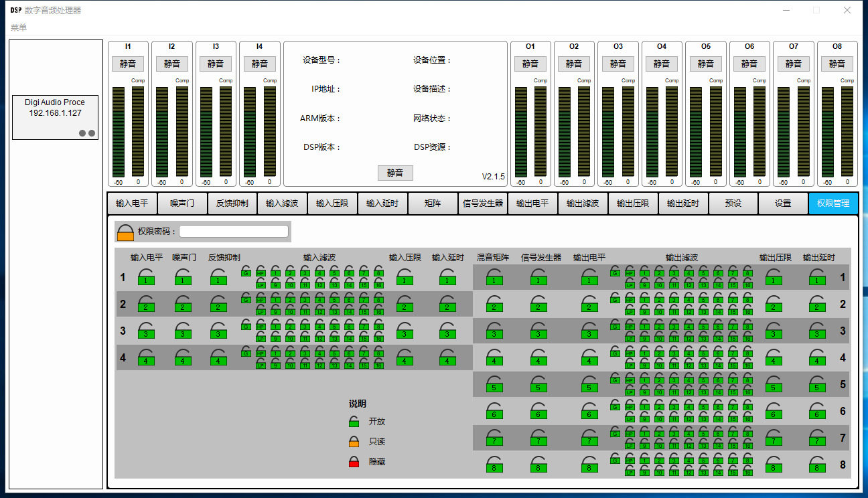Image resolution: width=868 pixels, height=498 pixels.
Task: Switch to the 信号发生器 tab
Action: click(x=483, y=203)
